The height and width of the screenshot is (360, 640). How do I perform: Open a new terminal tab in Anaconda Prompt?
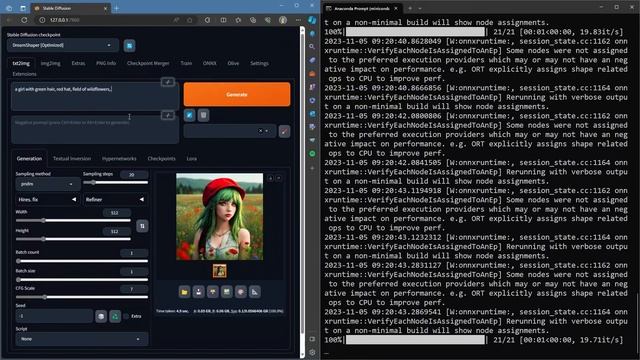pos(410,8)
